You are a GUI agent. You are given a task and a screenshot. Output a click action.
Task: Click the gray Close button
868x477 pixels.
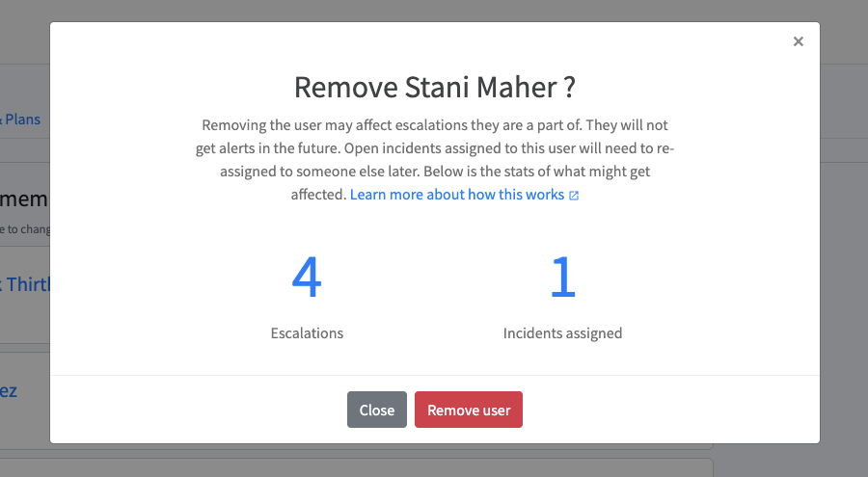377,410
